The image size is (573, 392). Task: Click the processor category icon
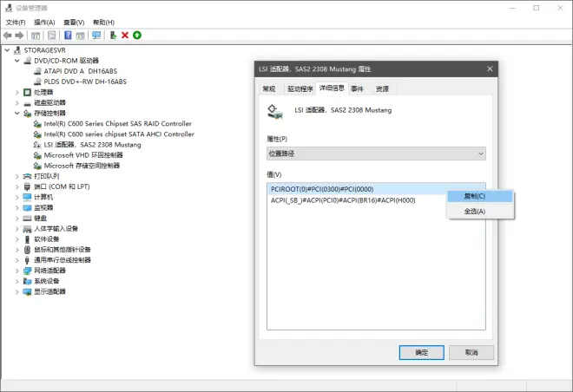(28, 92)
